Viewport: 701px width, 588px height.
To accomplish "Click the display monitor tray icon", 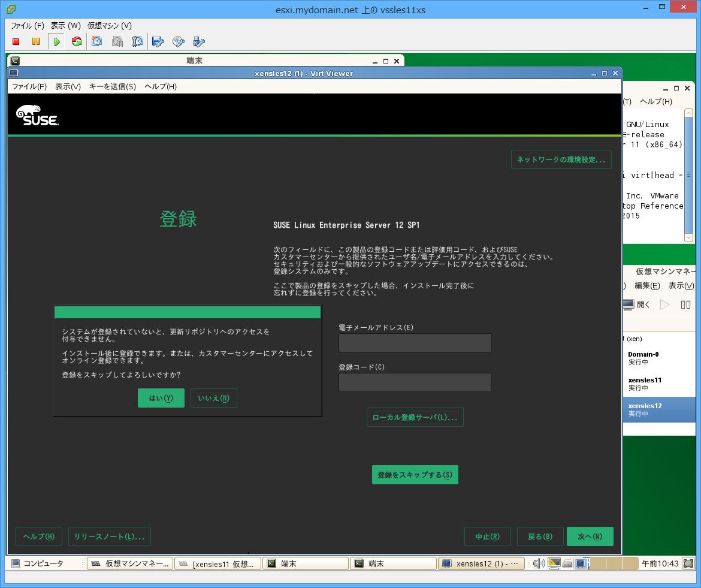I will tap(554, 563).
